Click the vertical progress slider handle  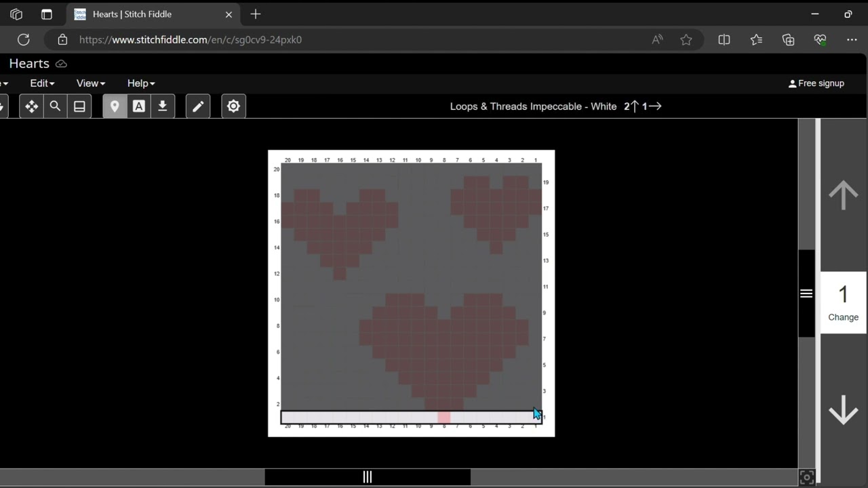tap(806, 293)
